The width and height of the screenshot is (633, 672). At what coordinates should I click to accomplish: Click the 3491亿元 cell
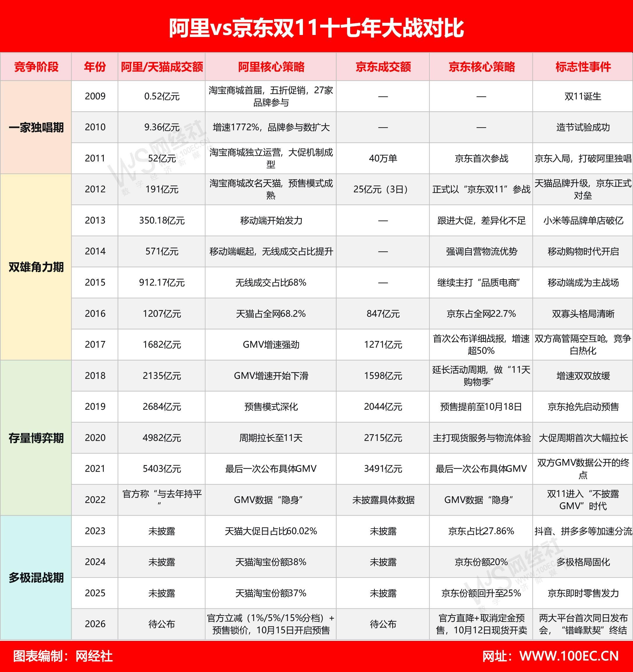[x=383, y=469]
